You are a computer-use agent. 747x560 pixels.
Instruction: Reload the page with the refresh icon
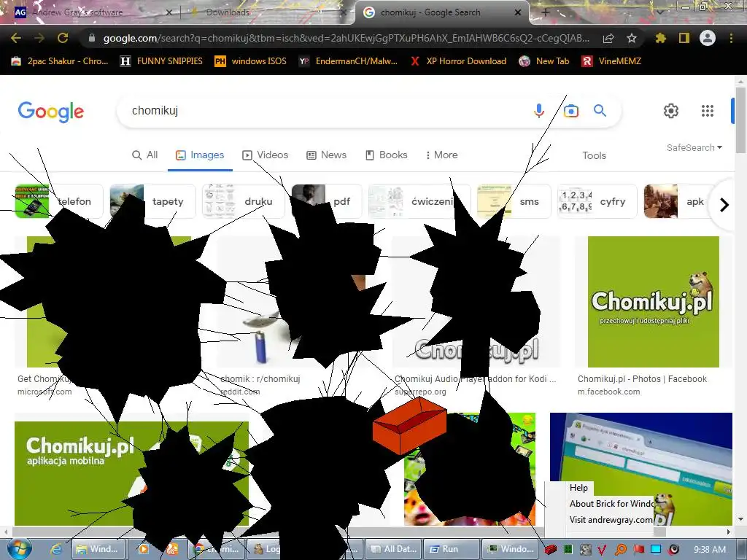[x=63, y=38]
